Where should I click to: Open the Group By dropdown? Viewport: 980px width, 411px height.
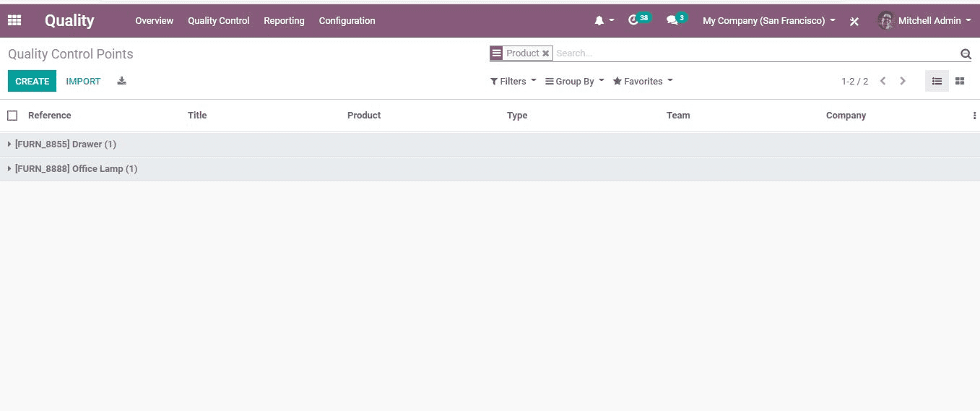[574, 81]
